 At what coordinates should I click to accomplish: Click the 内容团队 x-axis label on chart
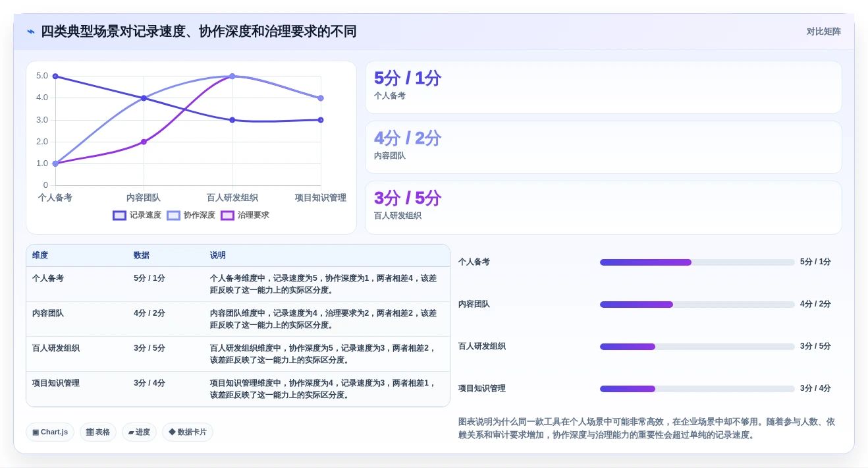tap(144, 198)
